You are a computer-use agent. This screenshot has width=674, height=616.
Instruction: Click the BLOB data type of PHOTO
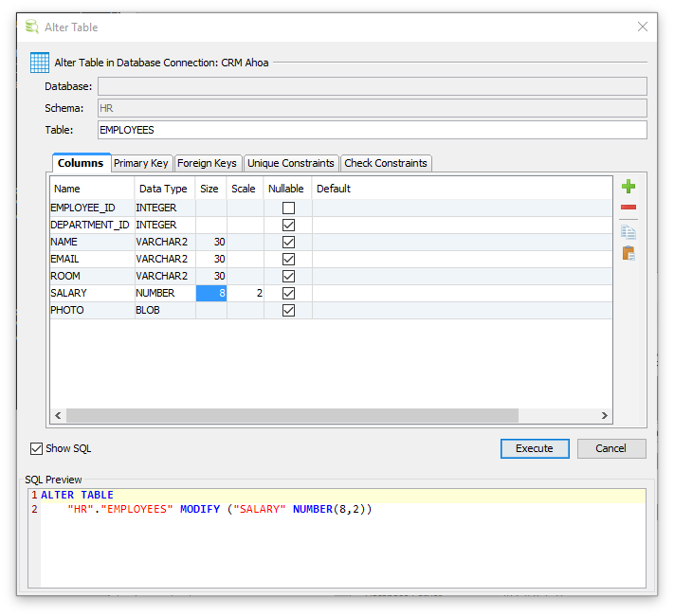click(x=165, y=310)
